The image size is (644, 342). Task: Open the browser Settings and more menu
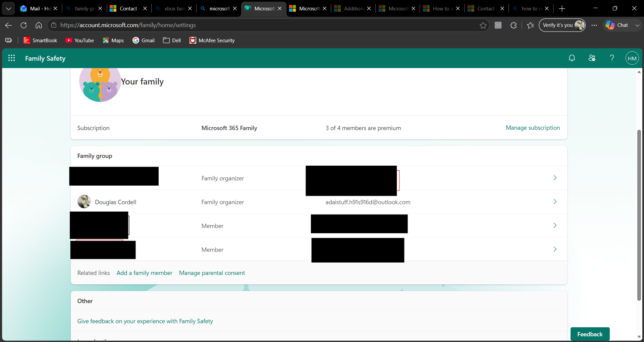click(594, 25)
